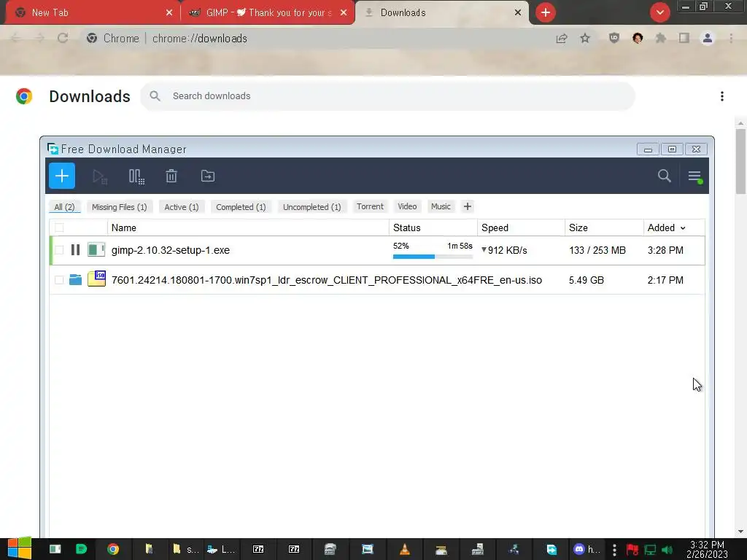Click the Size column header
Viewport: 747px width, 560px height.
coord(604,227)
